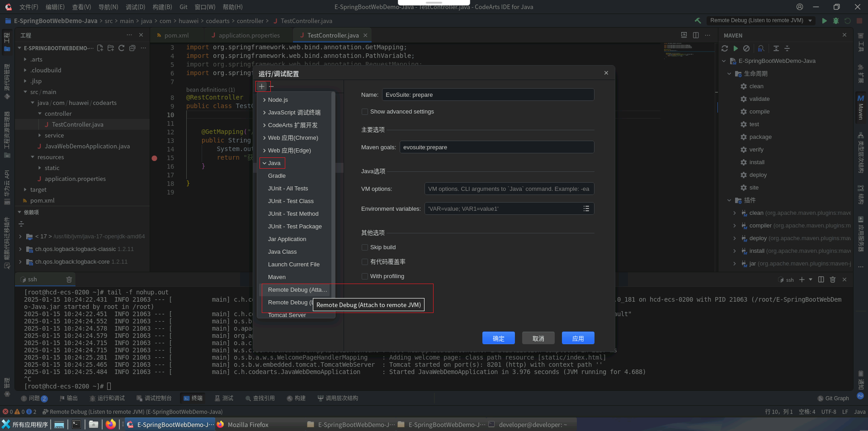Run the Maven package lifecycle goal
Image resolution: width=868 pixels, height=431 pixels.
(x=760, y=137)
